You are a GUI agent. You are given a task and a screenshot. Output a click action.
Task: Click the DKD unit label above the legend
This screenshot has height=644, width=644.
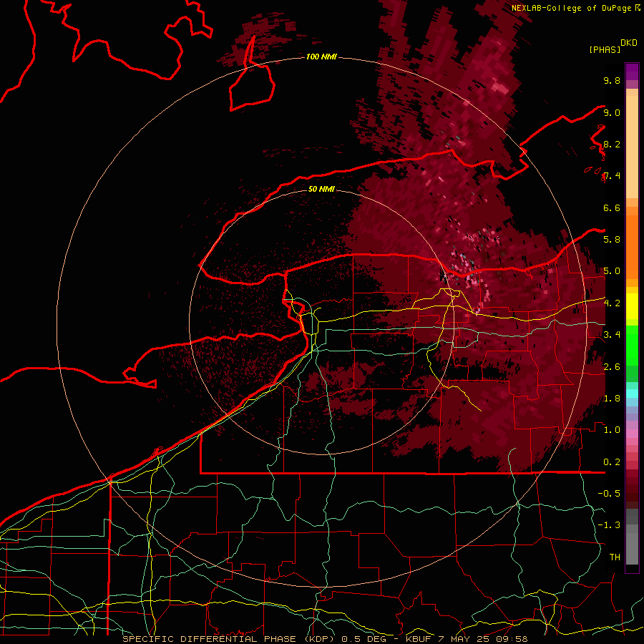[629, 43]
